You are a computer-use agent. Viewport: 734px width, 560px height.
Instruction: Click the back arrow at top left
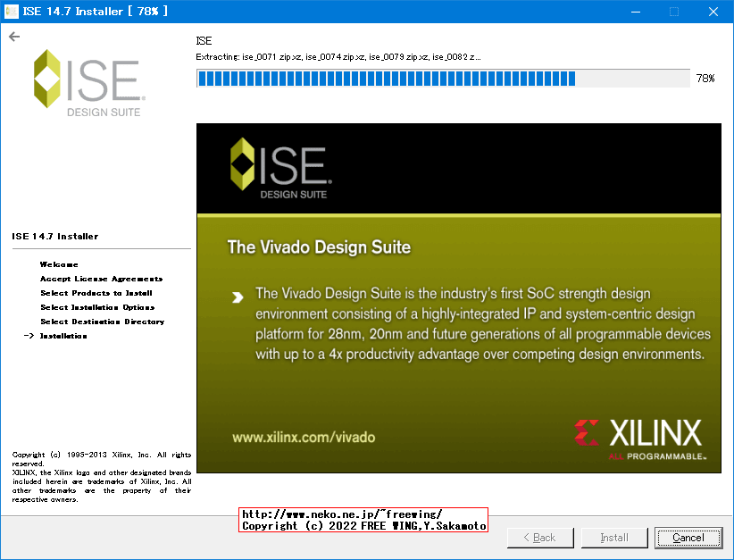(14, 37)
